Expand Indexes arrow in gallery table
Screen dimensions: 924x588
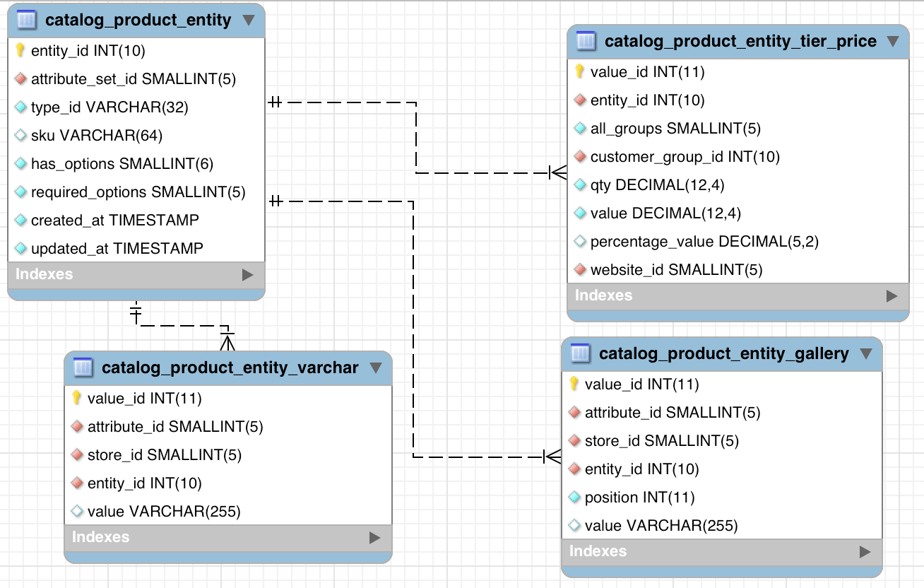865,552
